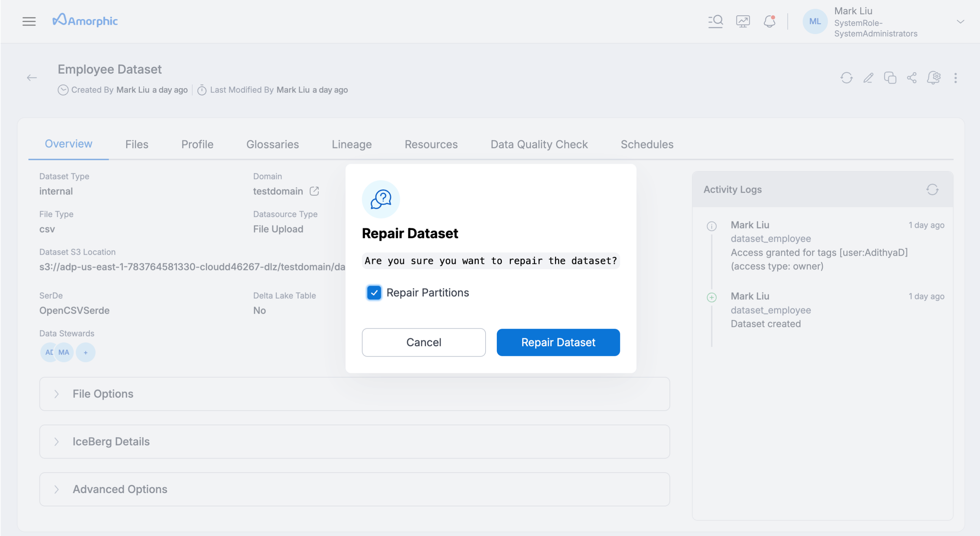
Task: Click the global search icon
Action: (715, 21)
